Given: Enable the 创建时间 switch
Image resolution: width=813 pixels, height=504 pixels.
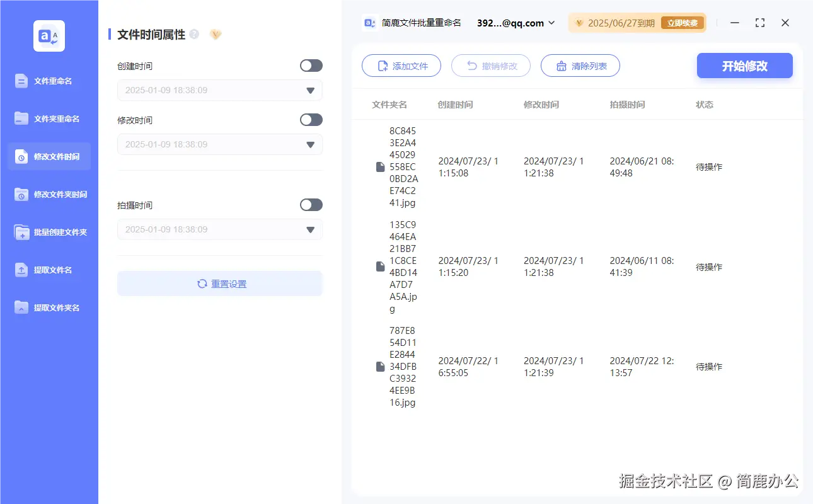Looking at the screenshot, I should [x=311, y=65].
